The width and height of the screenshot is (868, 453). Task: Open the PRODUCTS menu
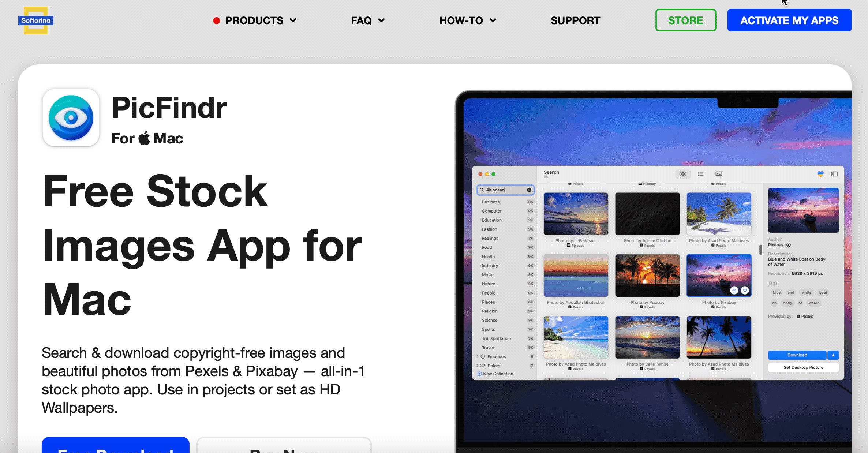[x=255, y=20]
